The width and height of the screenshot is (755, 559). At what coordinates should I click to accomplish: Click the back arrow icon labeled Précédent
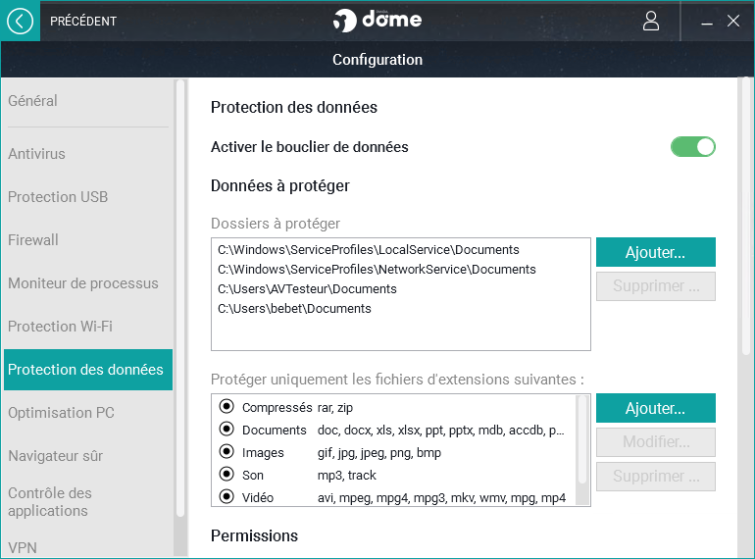20,21
